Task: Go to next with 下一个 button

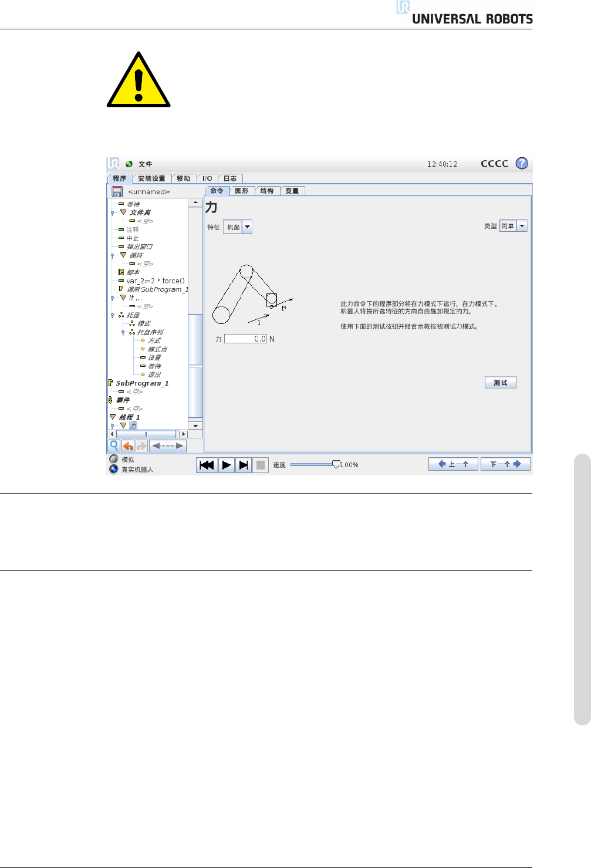Action: coord(505,464)
